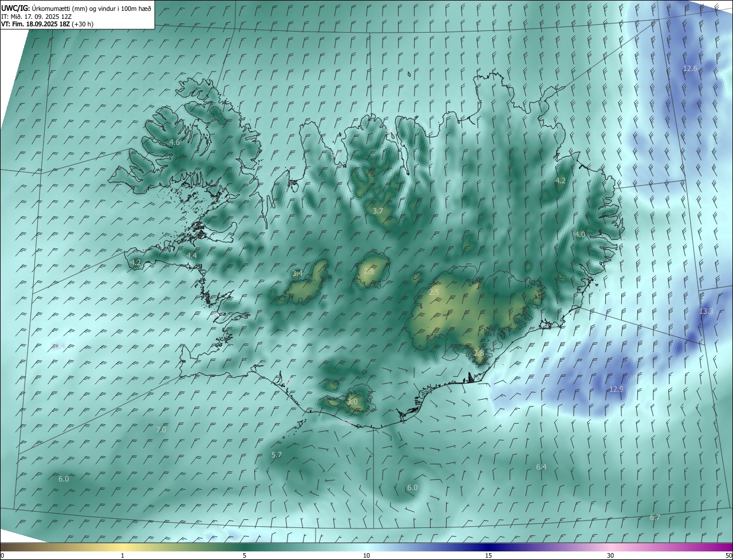Click the color scale label 10

[x=366, y=556]
